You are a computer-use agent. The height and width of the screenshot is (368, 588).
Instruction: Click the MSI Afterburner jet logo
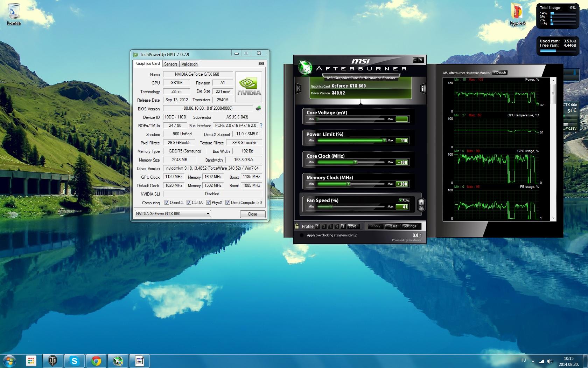[x=305, y=67]
